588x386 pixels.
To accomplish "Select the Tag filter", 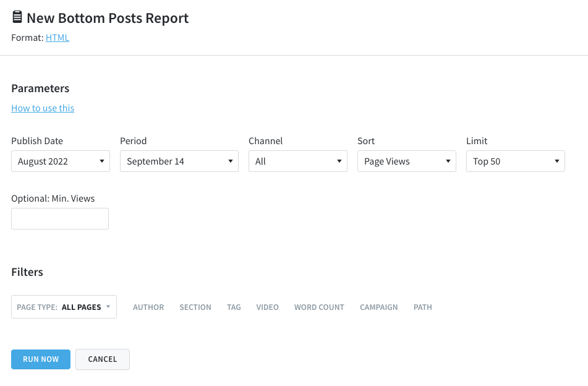I will (x=234, y=307).
